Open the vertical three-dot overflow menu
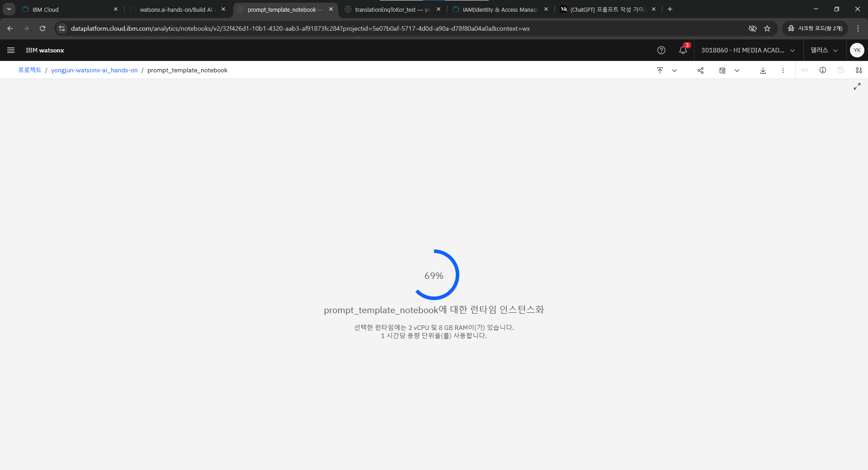 [x=783, y=70]
